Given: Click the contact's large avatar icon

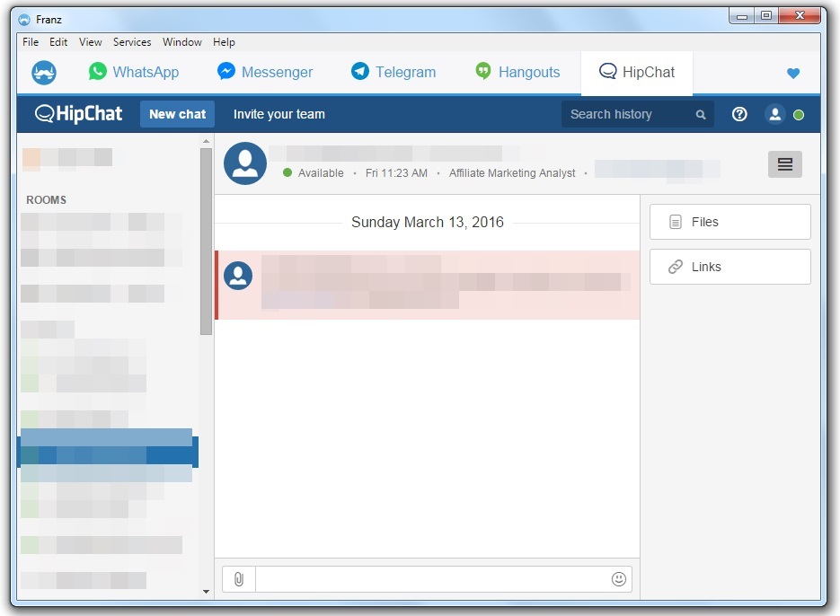Looking at the screenshot, I should [x=245, y=163].
